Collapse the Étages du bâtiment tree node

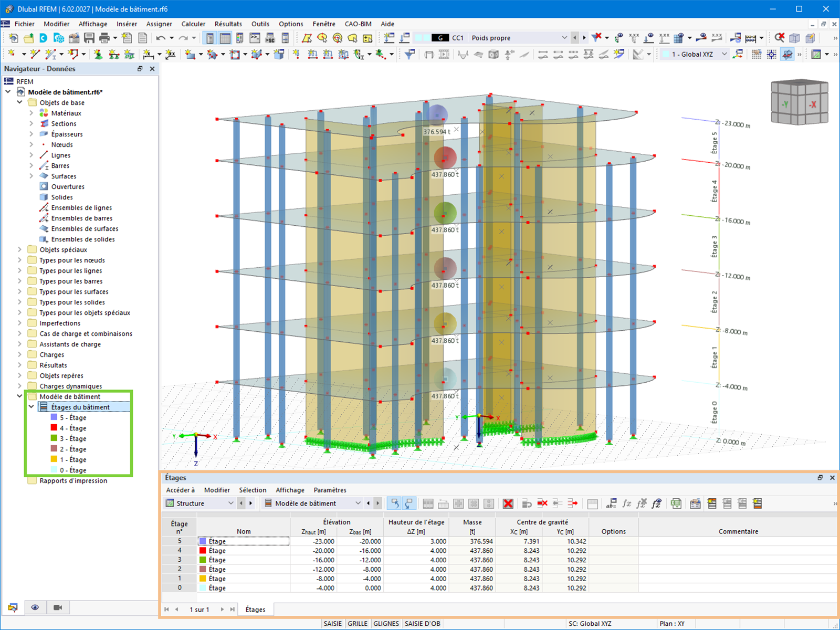tap(30, 406)
